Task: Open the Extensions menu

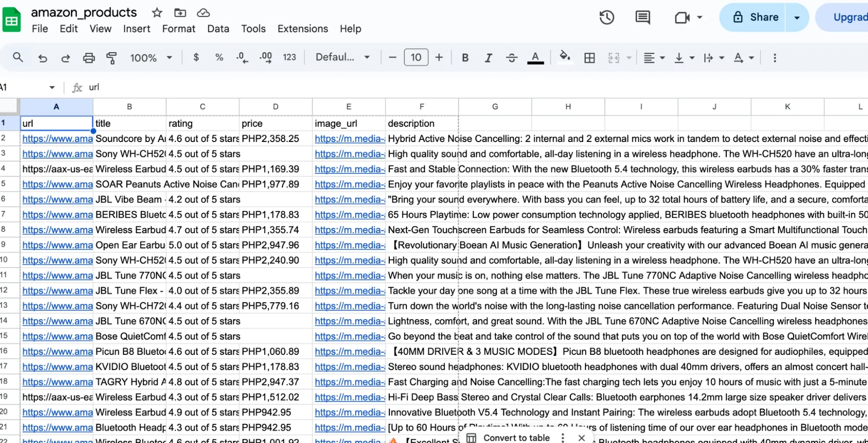Action: 302,29
